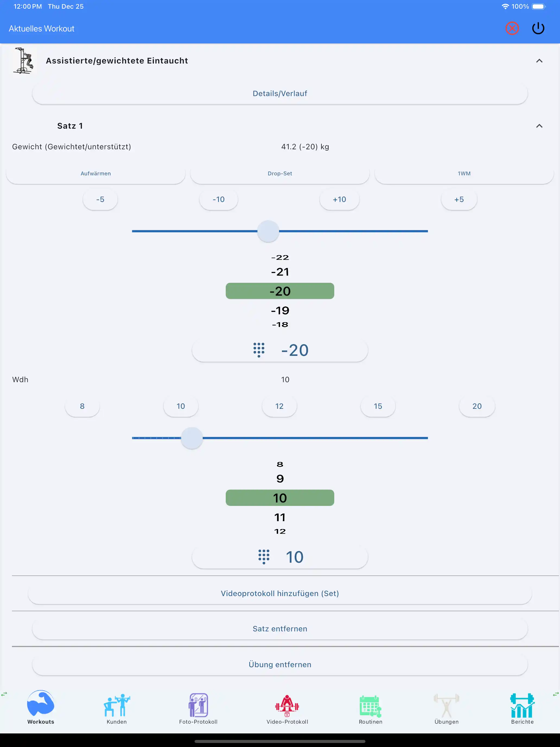The width and height of the screenshot is (560, 747).
Task: Collapse the Satz 1 section
Action: 539,126
